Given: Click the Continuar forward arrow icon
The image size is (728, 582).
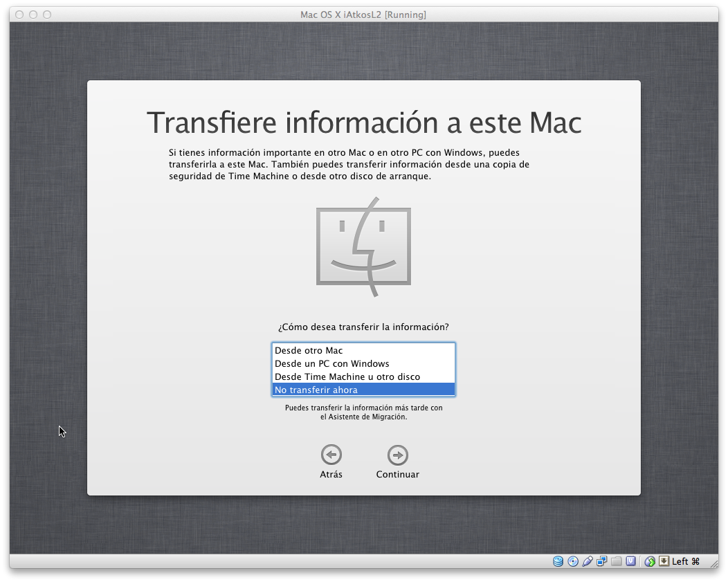Looking at the screenshot, I should coord(398,455).
